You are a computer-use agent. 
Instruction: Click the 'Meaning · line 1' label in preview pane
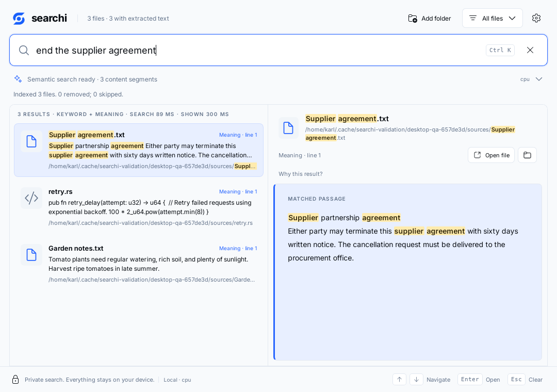(x=300, y=155)
